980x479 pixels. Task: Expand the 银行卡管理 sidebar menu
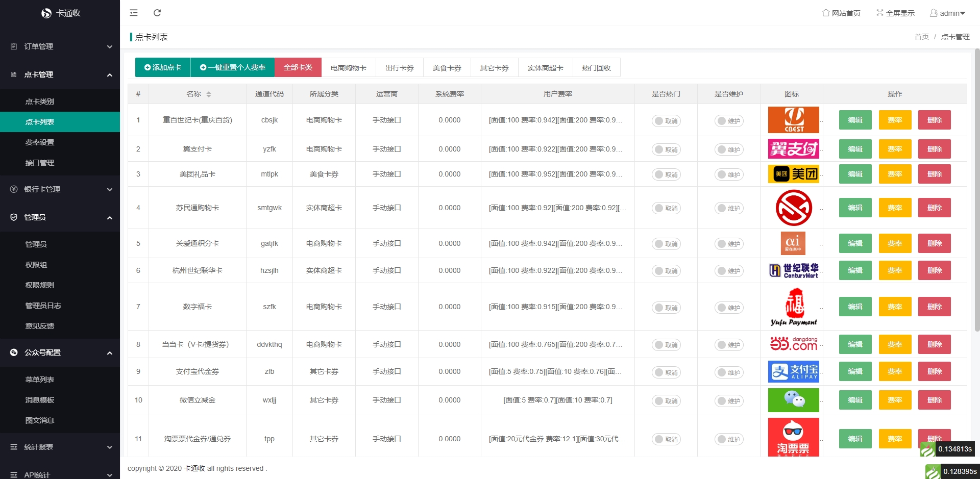point(60,189)
